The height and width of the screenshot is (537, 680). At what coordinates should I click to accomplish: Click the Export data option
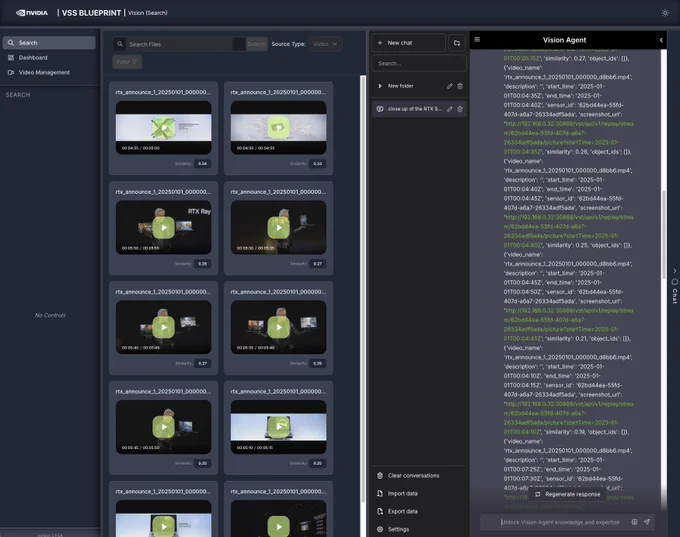click(397, 511)
